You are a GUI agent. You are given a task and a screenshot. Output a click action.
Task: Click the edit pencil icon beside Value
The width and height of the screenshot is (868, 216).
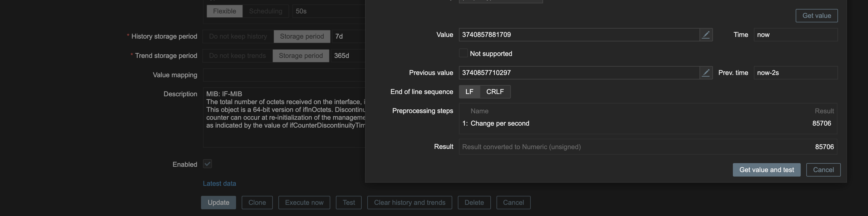tap(706, 35)
